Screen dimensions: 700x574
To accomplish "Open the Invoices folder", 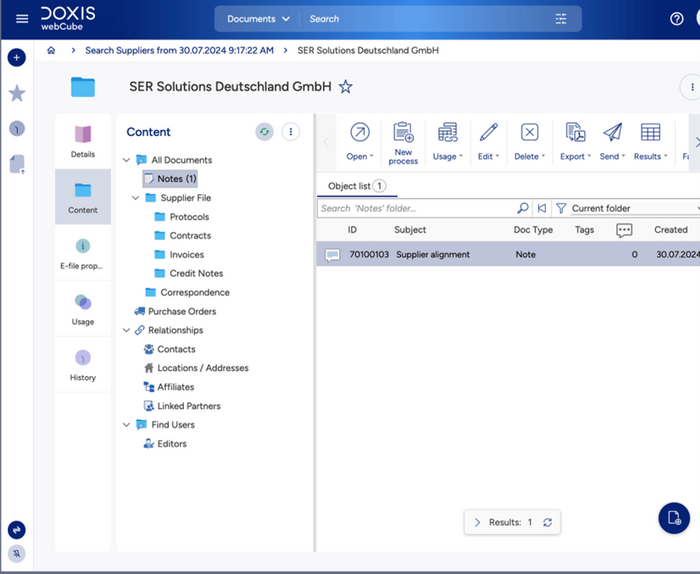I will coord(179,254).
